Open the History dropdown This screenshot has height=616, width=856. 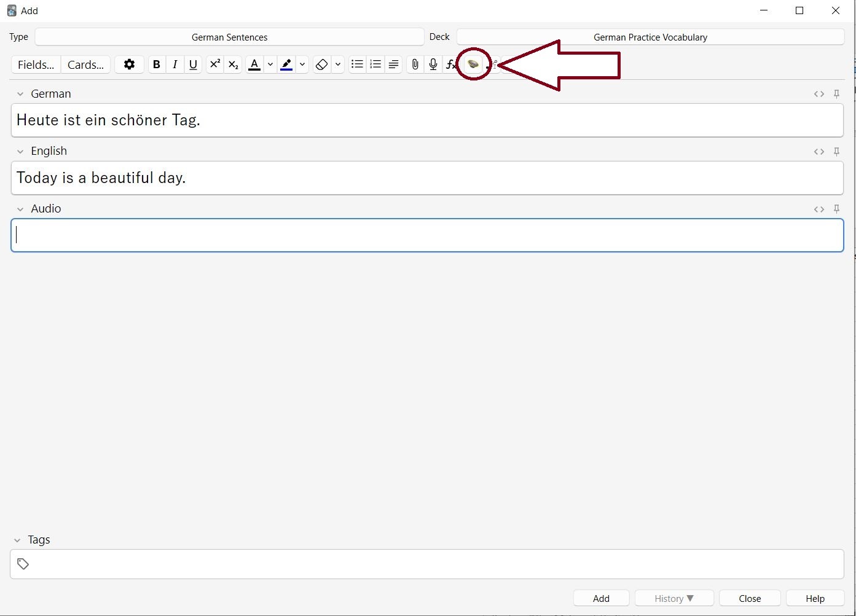[x=673, y=598]
